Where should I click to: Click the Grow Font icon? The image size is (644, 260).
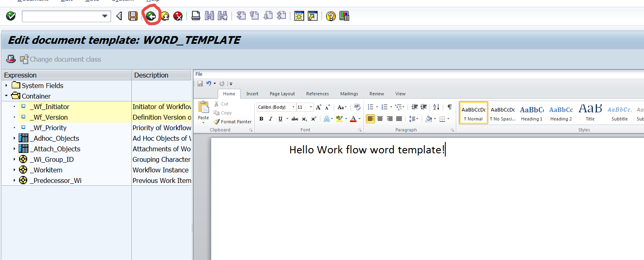pos(319,107)
